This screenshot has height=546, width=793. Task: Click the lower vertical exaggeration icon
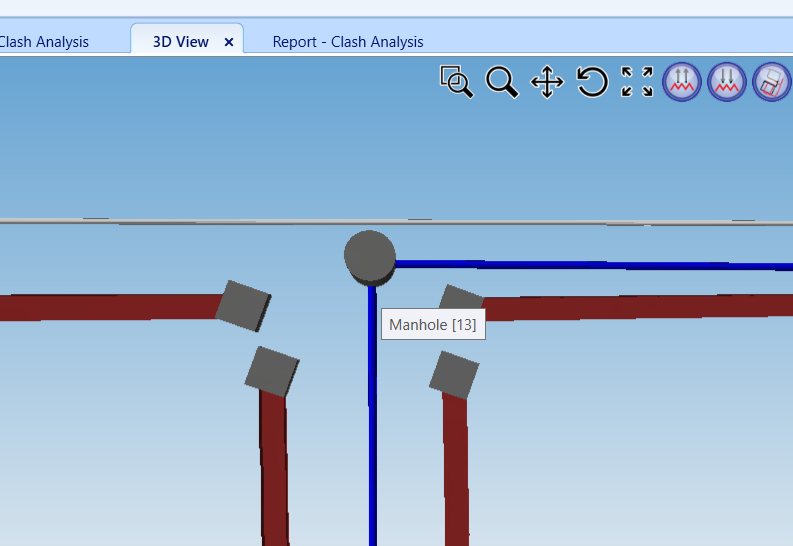click(727, 81)
